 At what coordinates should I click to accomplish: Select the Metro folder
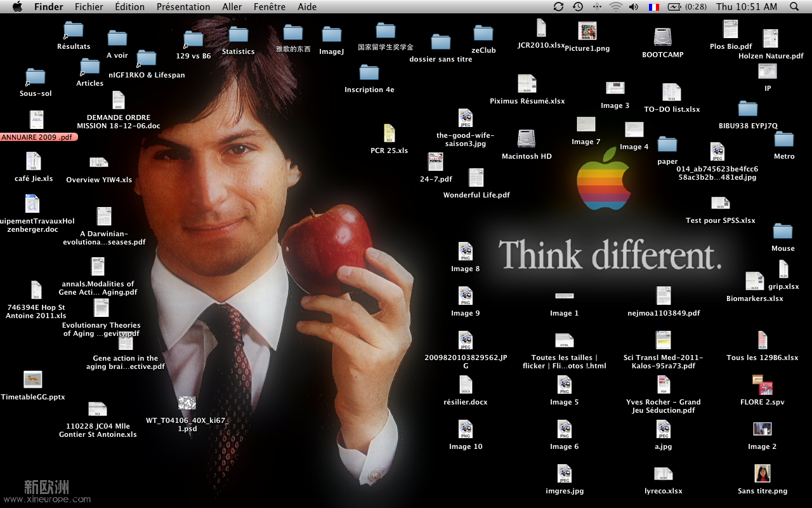click(x=784, y=139)
